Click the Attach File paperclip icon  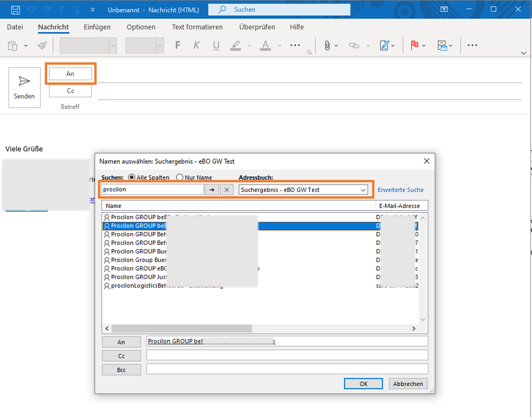pyautogui.click(x=327, y=45)
